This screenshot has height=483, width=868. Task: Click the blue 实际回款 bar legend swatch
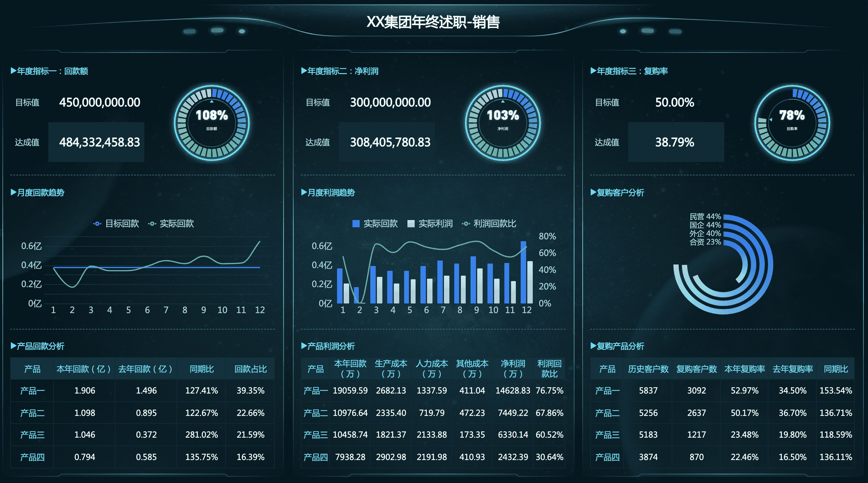tap(356, 224)
